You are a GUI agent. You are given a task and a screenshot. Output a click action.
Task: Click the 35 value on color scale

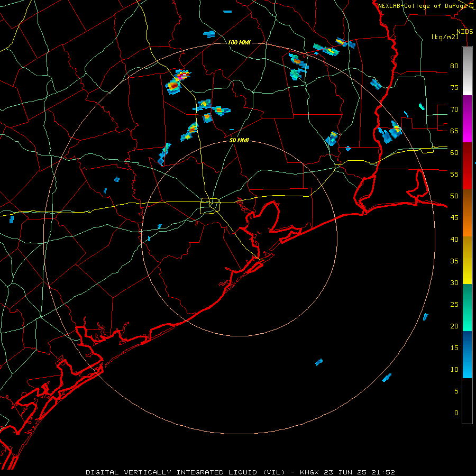(454, 261)
